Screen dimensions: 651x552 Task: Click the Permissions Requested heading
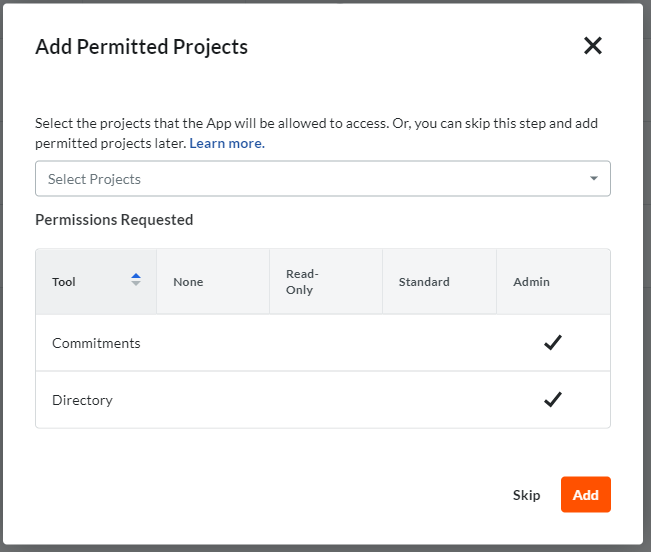point(114,220)
